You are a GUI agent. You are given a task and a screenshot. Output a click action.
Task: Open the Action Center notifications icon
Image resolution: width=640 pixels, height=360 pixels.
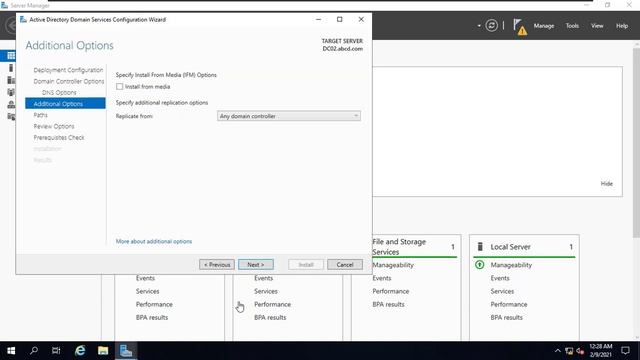(625, 351)
